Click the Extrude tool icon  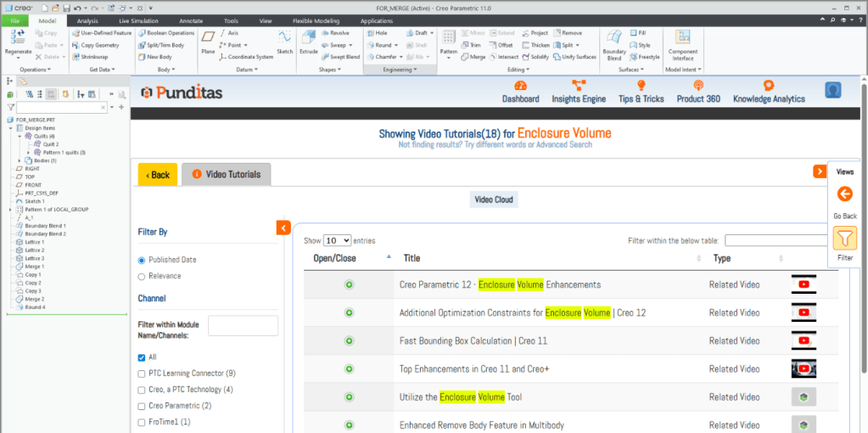[308, 39]
